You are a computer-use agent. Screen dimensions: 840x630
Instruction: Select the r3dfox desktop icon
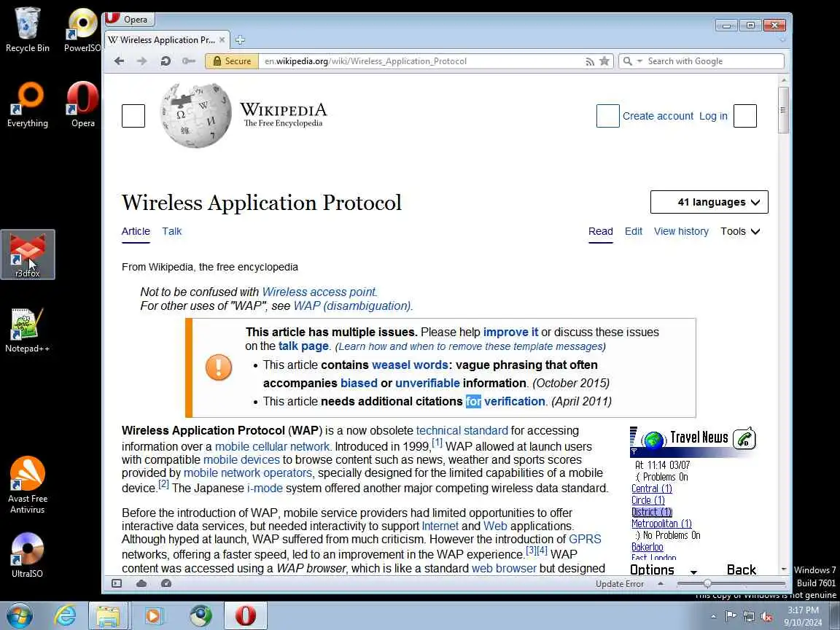pyautogui.click(x=27, y=254)
